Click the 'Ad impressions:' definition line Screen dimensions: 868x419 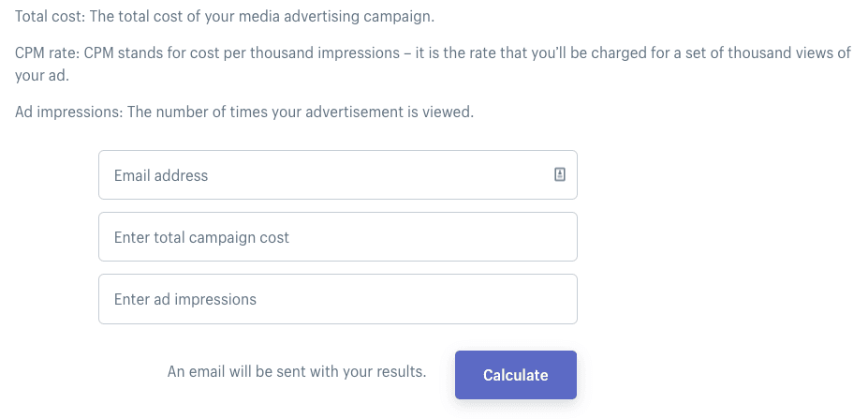(x=244, y=112)
